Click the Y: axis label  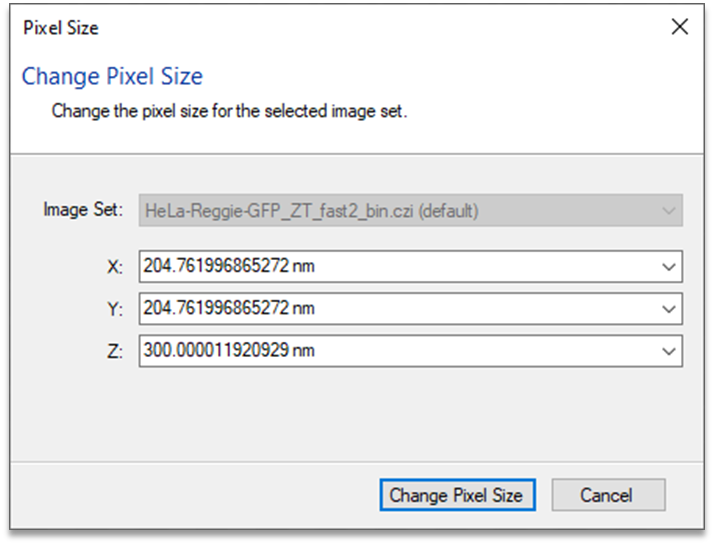pyautogui.click(x=115, y=309)
